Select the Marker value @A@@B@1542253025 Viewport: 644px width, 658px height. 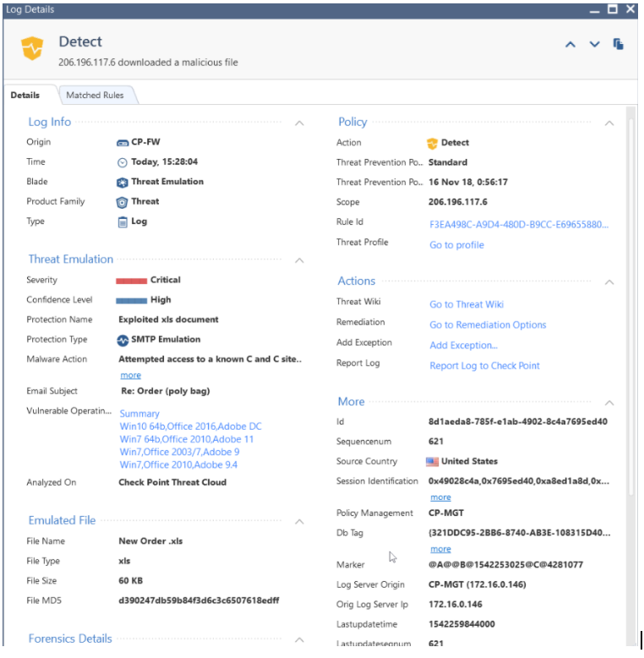[x=505, y=565]
